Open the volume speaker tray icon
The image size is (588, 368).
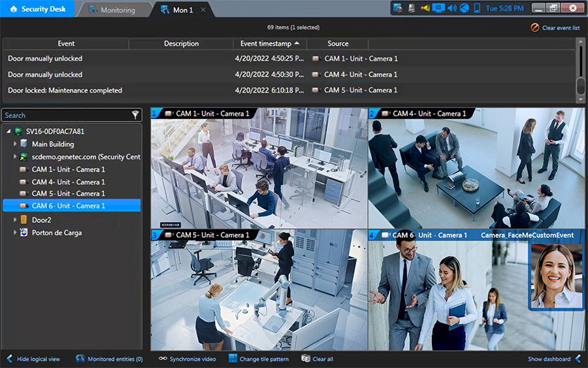tap(451, 8)
